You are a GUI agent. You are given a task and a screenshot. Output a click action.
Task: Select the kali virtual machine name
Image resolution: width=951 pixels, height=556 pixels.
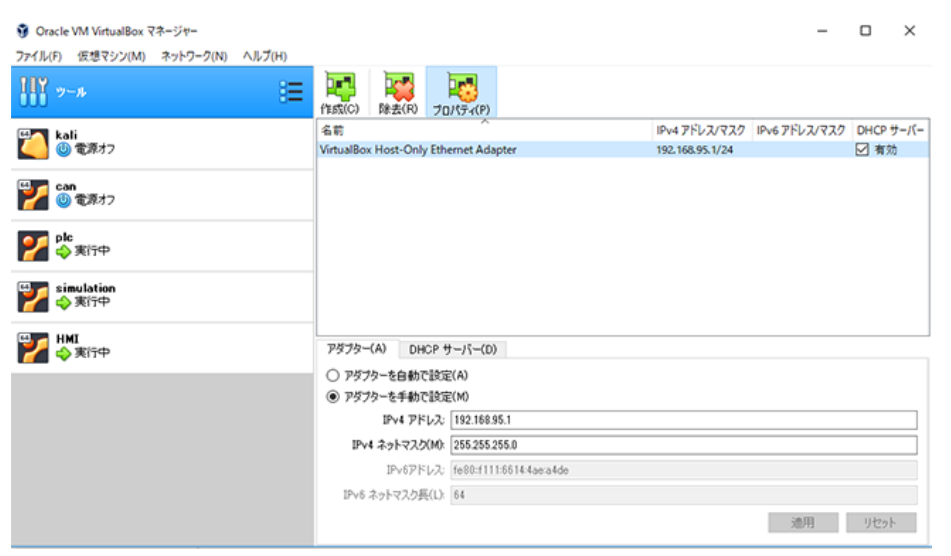tap(66, 135)
